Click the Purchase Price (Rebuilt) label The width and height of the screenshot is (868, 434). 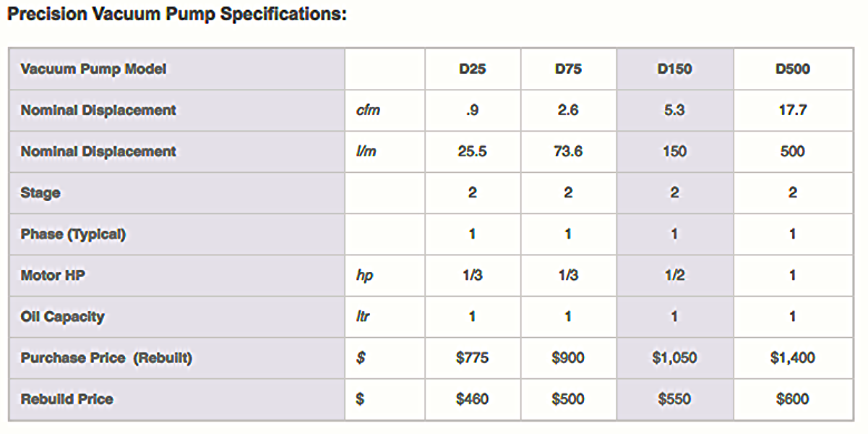[106, 358]
